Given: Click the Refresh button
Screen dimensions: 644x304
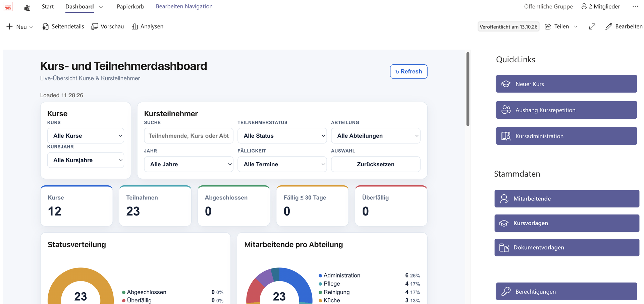Looking at the screenshot, I should click(409, 71).
